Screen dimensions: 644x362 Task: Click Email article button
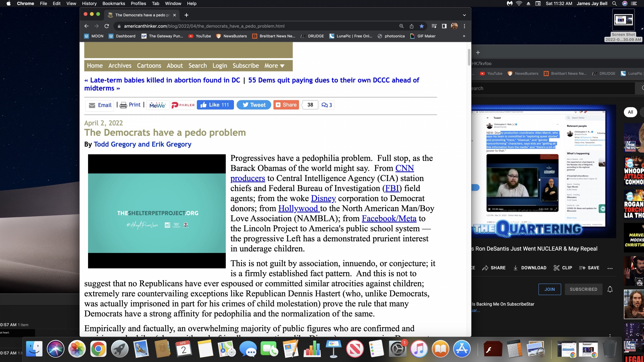(x=100, y=105)
